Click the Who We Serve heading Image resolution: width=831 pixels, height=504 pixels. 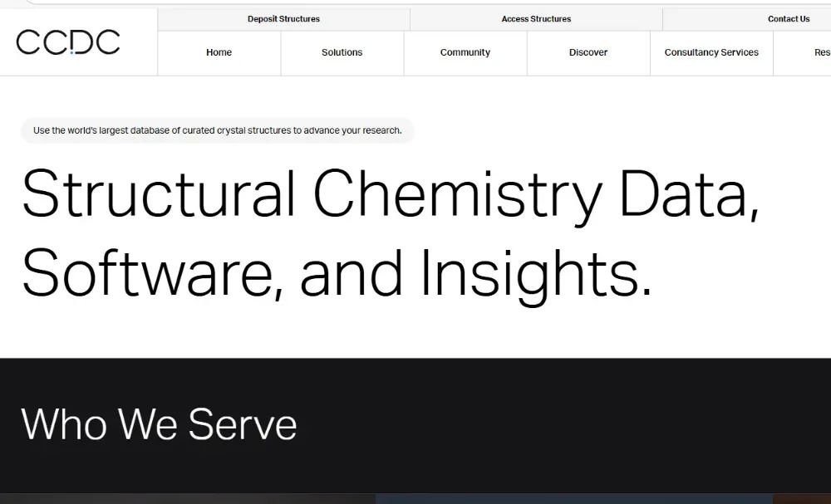point(159,424)
